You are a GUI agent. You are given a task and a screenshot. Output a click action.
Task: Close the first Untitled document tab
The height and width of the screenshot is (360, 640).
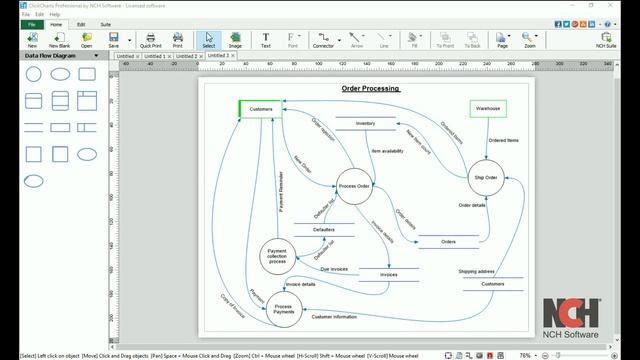138,56
